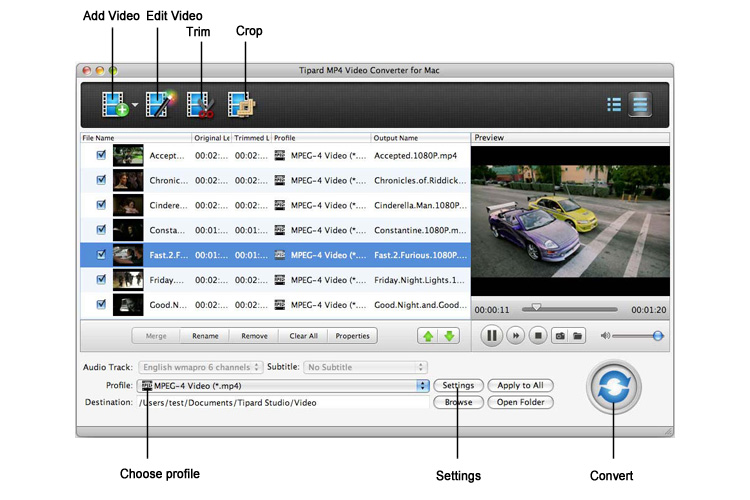Toggle the Cinderella Man row checkbox

tap(101, 205)
